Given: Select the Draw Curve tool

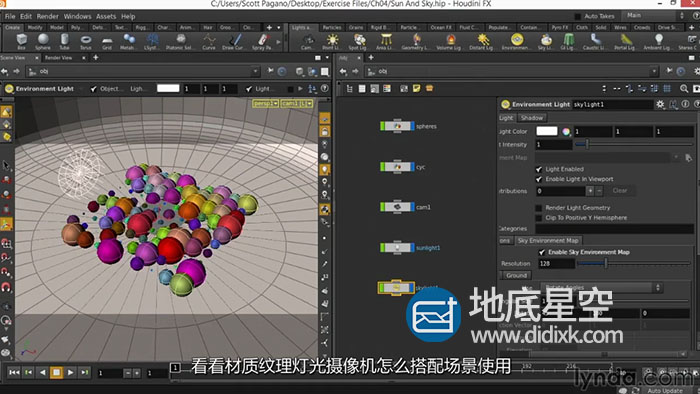Looking at the screenshot, I should (x=233, y=41).
